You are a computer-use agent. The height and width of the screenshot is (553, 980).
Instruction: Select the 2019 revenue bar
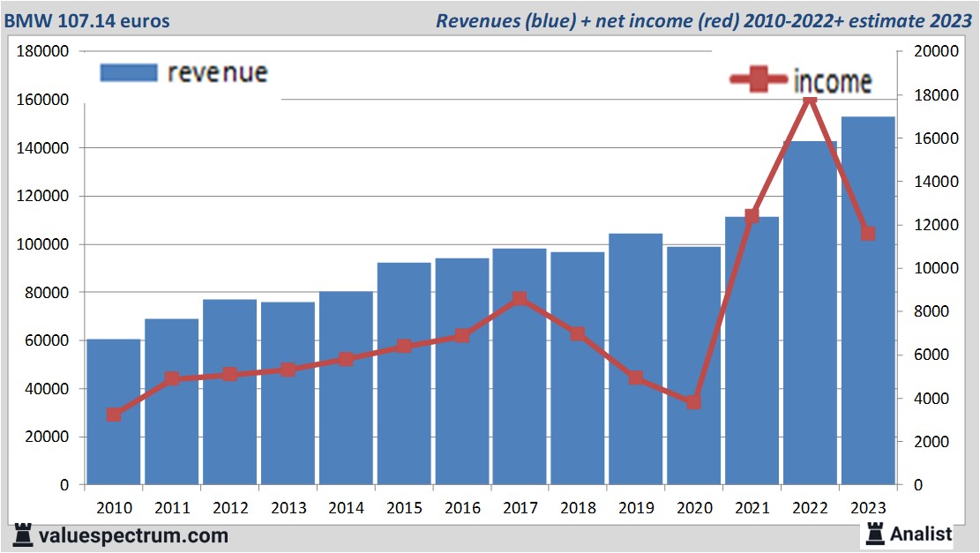(x=636, y=359)
